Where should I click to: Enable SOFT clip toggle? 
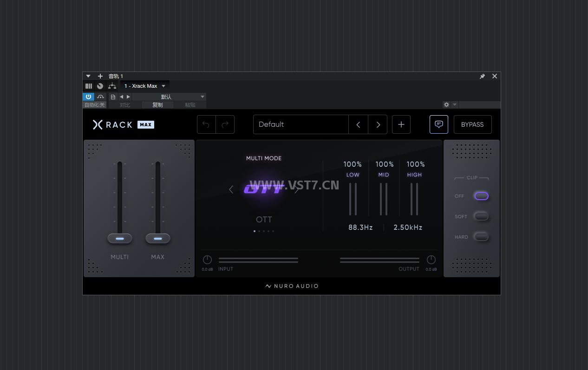point(481,216)
